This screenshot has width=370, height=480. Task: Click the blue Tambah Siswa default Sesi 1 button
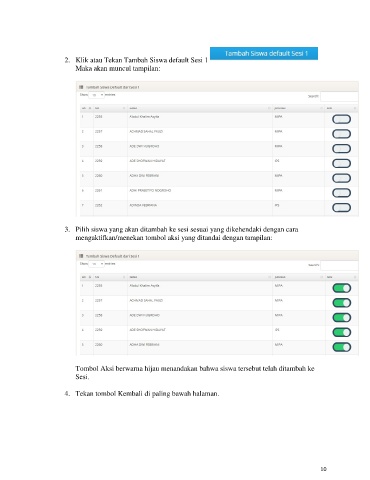(264, 53)
